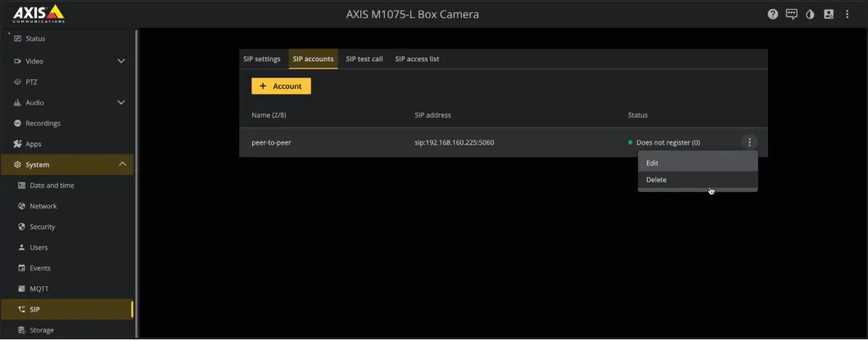Click the AXIS M1075-L Box Camera title

pos(413,15)
